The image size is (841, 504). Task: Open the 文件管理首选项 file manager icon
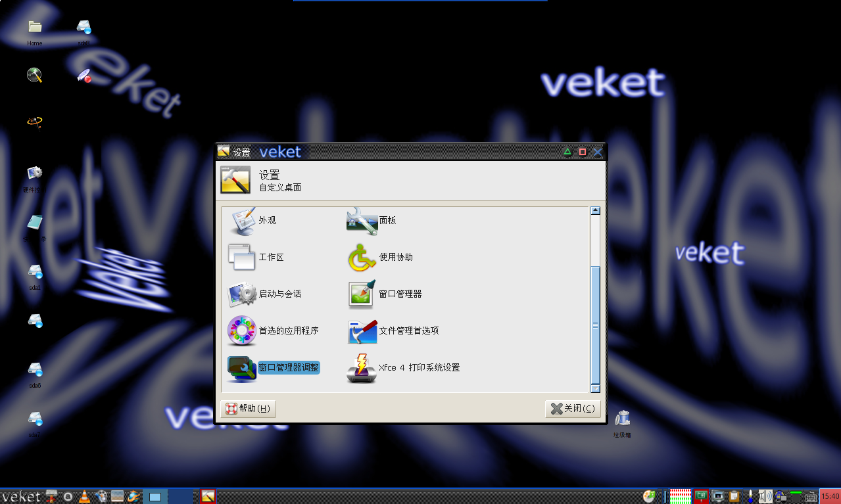[x=362, y=331]
